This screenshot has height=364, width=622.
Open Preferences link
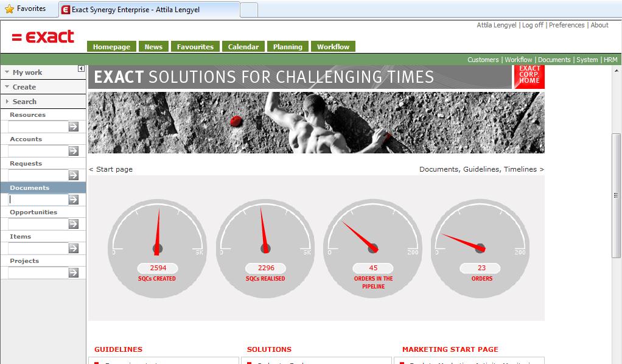(567, 25)
